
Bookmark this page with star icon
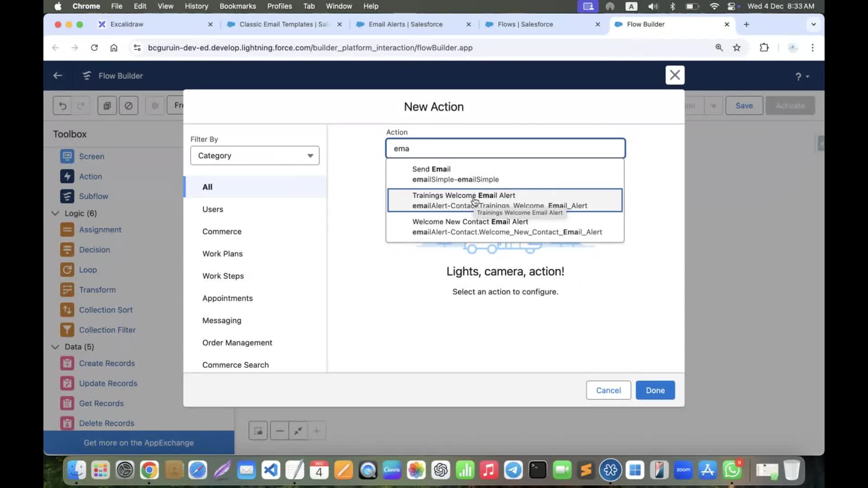[x=737, y=48]
